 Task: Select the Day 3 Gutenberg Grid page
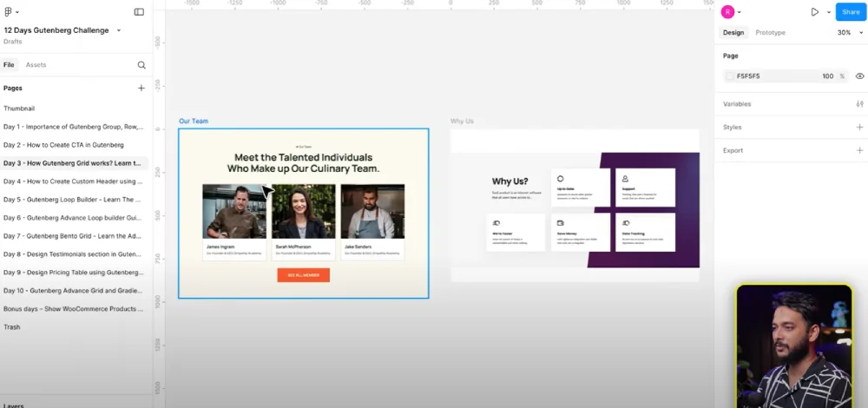[x=74, y=163]
